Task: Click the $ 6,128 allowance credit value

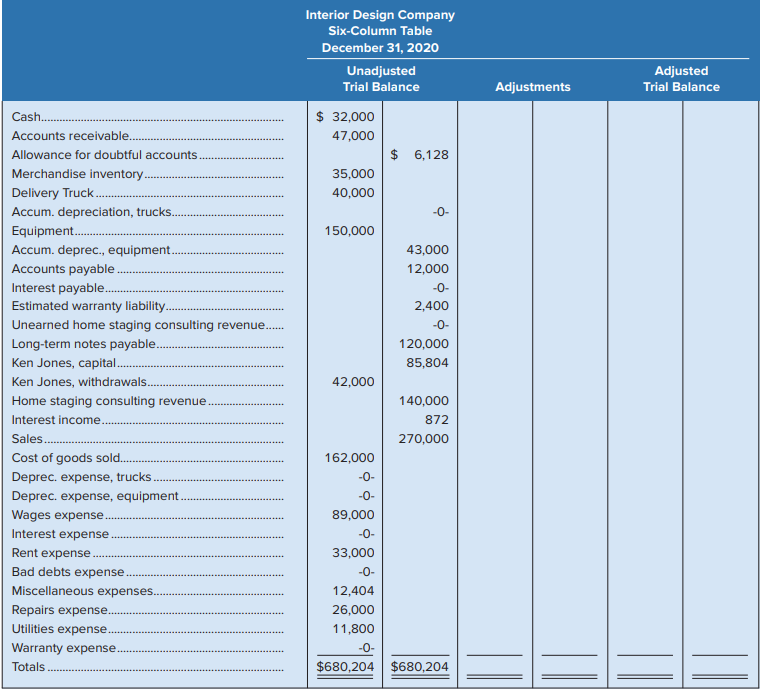Action: pos(419,155)
